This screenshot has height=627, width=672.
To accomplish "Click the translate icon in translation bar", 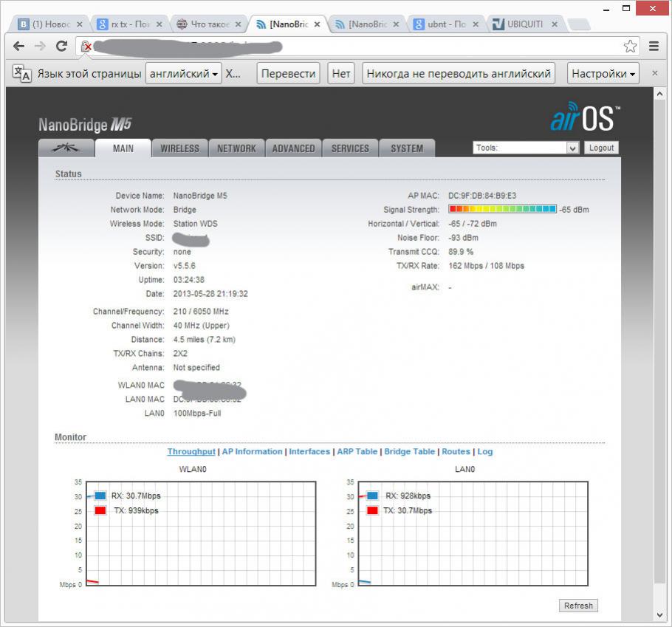I will tap(22, 74).
